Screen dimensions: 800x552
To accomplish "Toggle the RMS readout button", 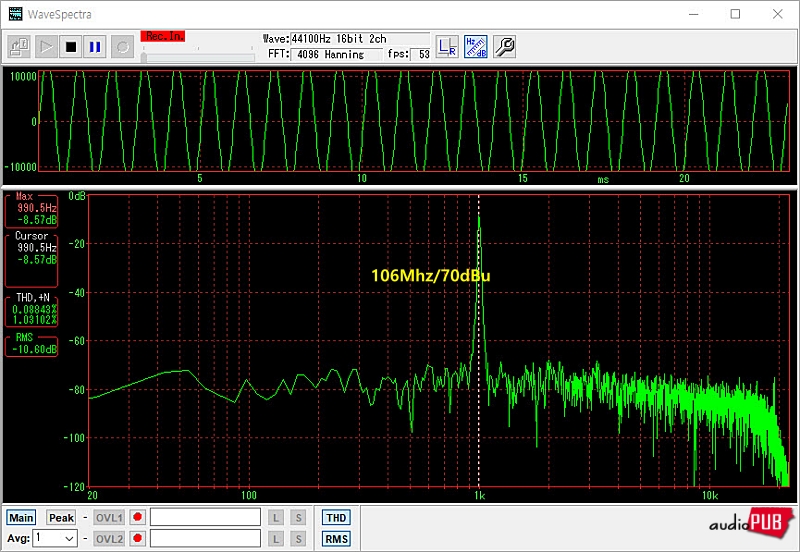I will tap(336, 539).
